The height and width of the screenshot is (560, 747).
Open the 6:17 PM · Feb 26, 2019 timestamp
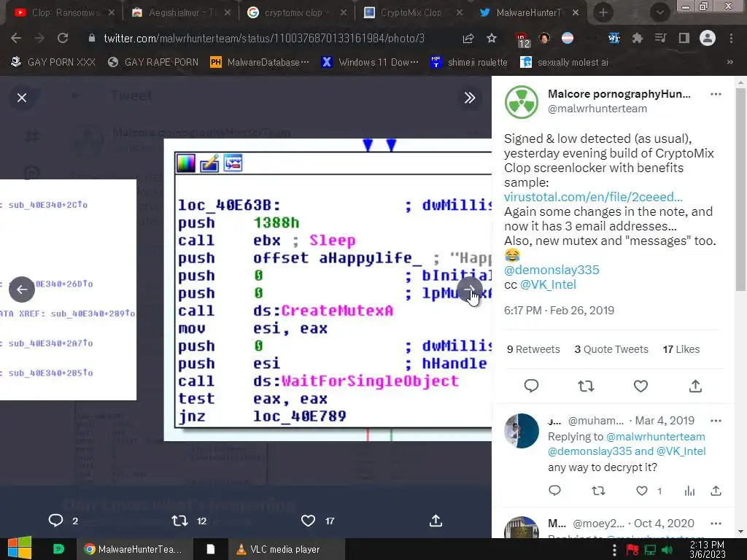[x=559, y=311]
